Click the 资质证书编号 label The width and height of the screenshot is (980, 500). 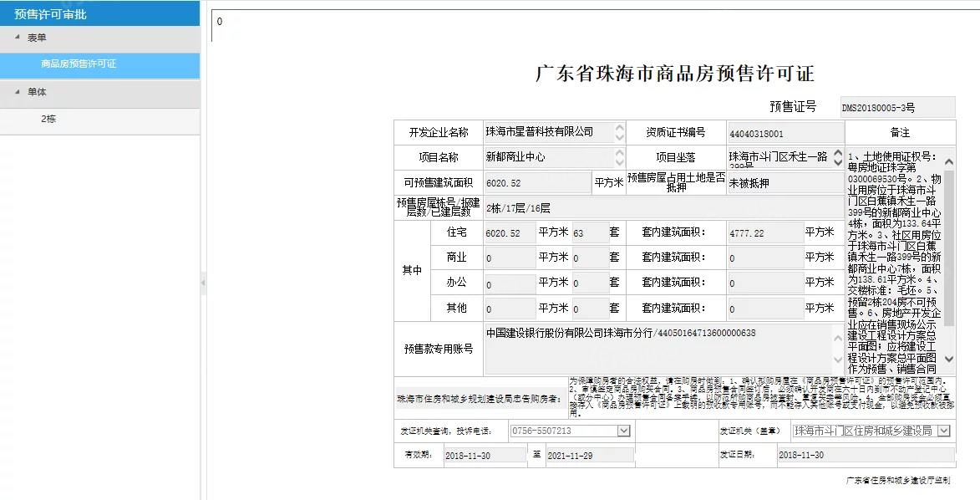tap(676, 133)
